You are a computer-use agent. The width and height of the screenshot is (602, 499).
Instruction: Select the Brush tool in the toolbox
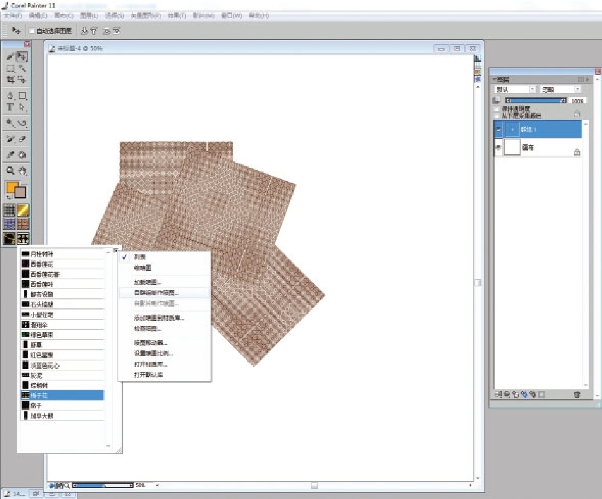(x=10, y=58)
